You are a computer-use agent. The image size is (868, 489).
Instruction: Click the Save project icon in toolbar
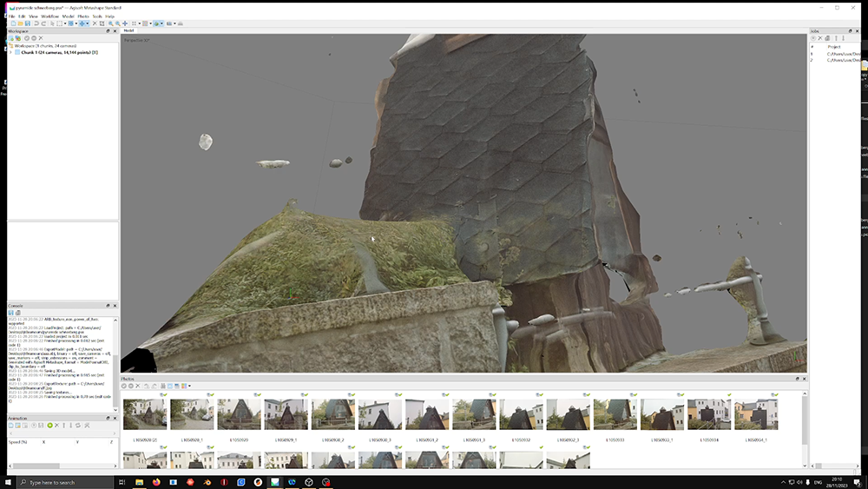coord(28,23)
